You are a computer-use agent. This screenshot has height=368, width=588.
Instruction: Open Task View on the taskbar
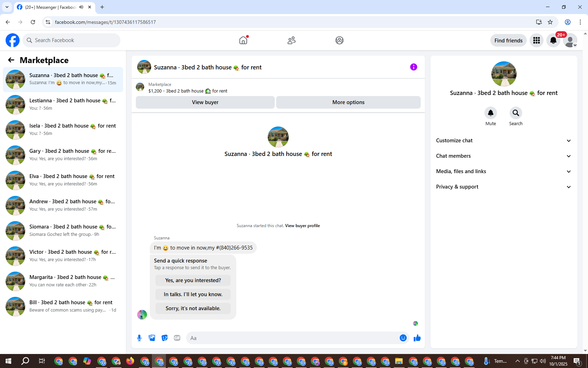pyautogui.click(x=42, y=361)
